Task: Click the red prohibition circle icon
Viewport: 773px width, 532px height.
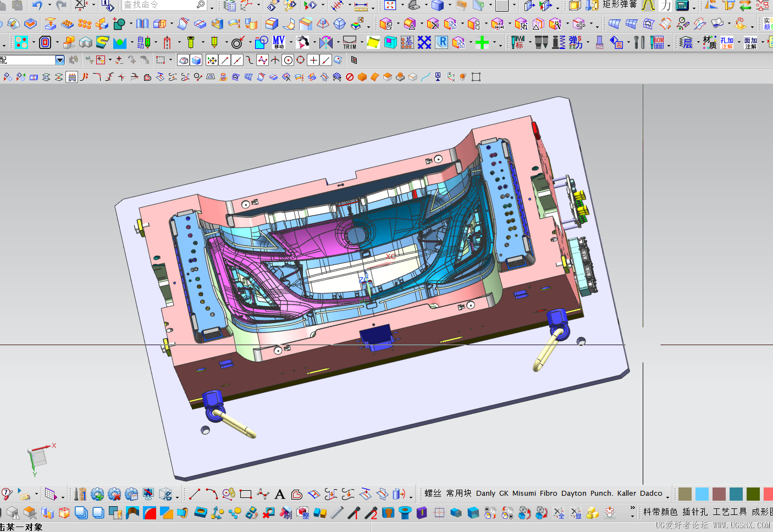Action: (350, 77)
